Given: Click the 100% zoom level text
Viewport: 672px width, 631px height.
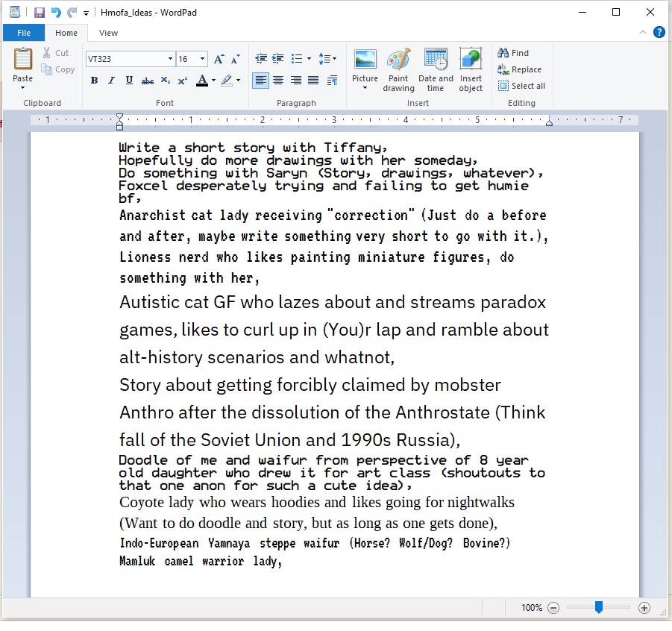Looking at the screenshot, I should click(532, 607).
